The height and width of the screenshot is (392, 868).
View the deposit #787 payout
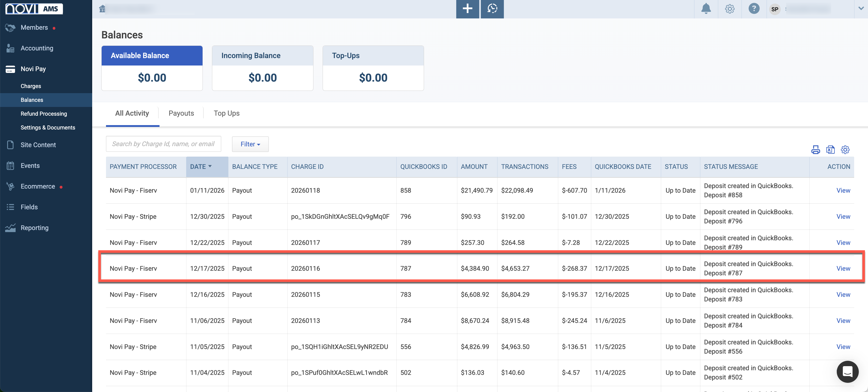843,268
